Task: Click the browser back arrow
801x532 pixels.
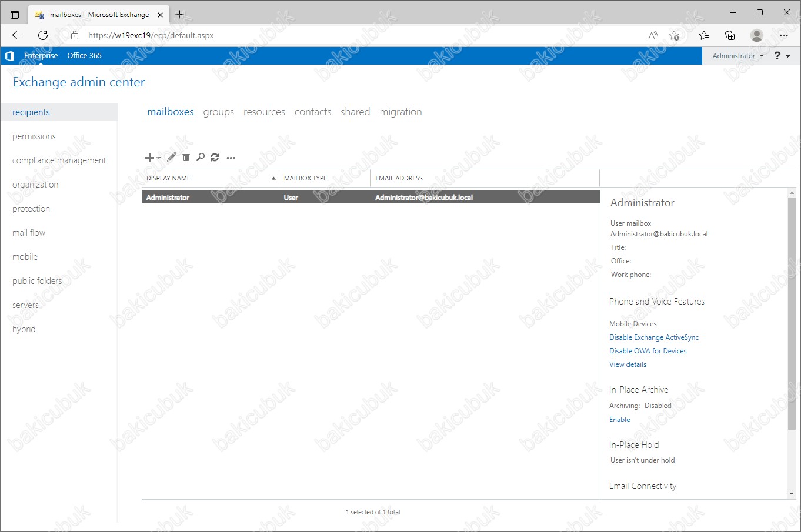Action: tap(17, 35)
